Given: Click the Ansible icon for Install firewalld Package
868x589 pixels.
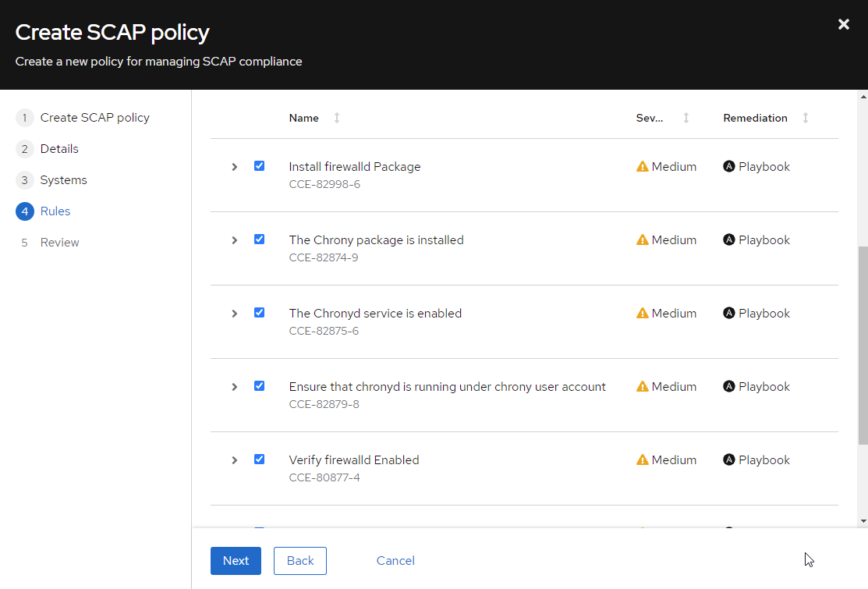Looking at the screenshot, I should point(729,166).
